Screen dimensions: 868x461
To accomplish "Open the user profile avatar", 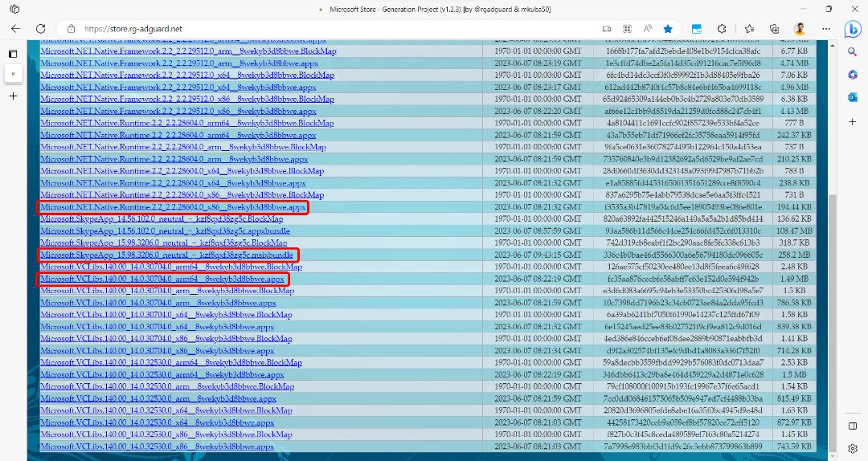I will [800, 29].
